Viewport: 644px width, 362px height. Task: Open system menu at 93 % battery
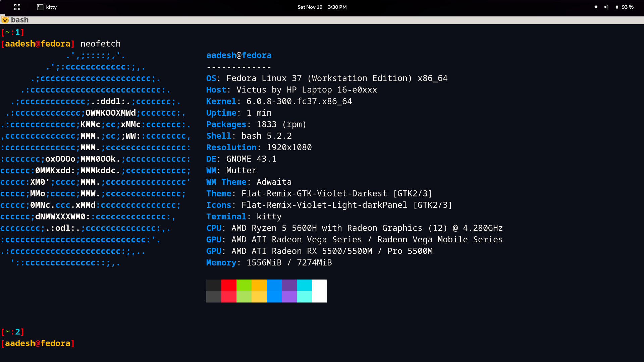click(627, 7)
